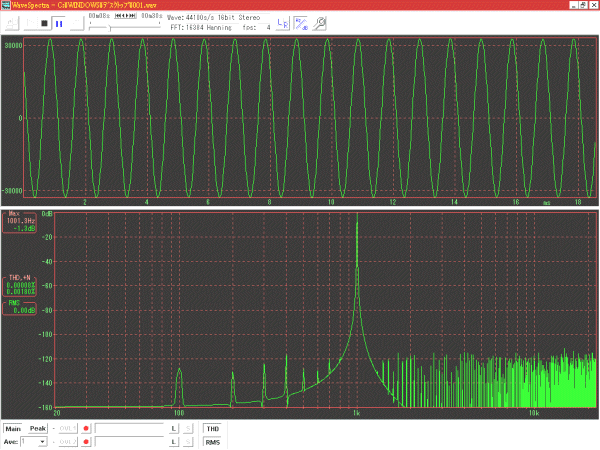600x450 pixels.
Task: Click the first red record dot
Action: (86, 428)
